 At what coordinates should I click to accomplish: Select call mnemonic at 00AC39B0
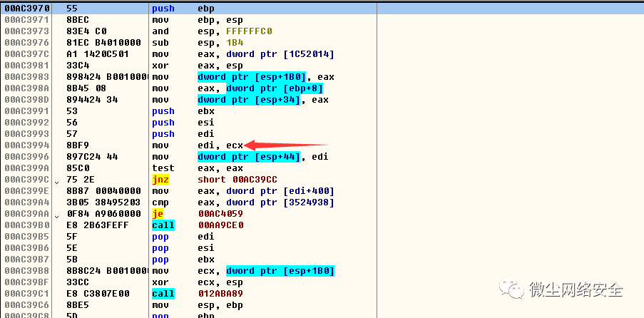pyautogui.click(x=163, y=225)
